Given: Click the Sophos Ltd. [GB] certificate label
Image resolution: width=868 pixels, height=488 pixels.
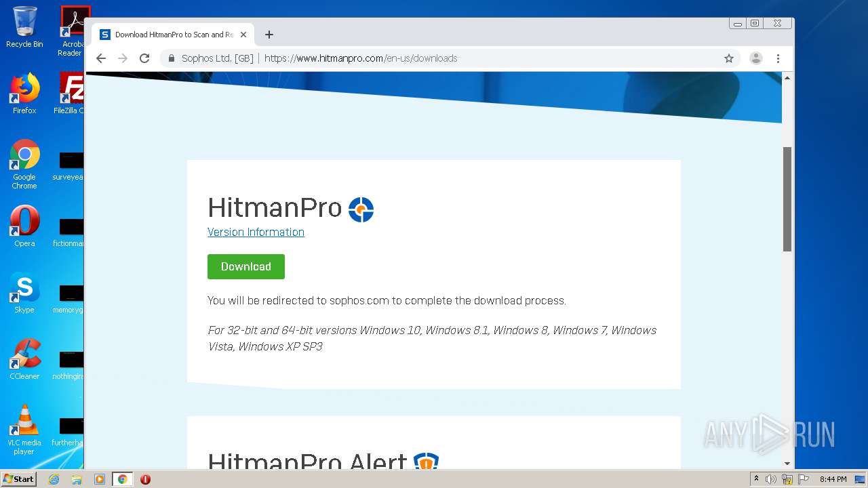Looking at the screenshot, I should [x=218, y=58].
